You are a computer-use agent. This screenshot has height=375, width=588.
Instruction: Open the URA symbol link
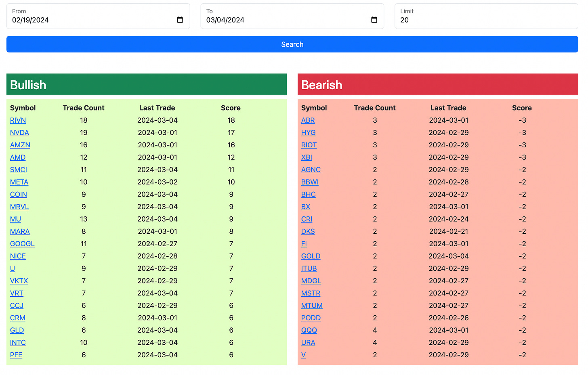pyautogui.click(x=308, y=343)
